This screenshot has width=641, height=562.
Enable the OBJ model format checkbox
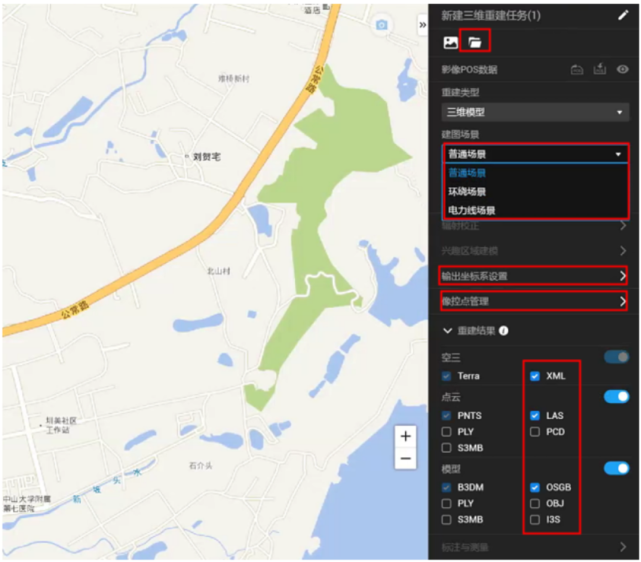point(535,503)
